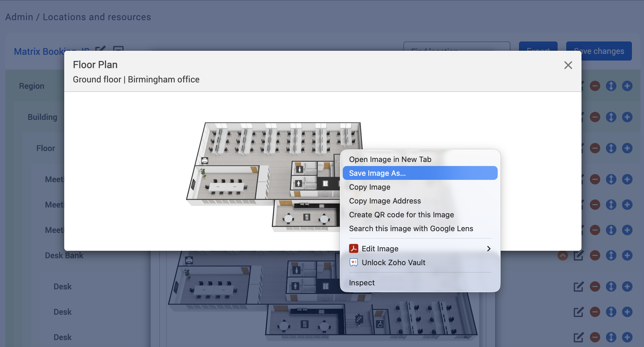
Task: Click the Floor Plan dialog heading
Action: [x=95, y=65]
